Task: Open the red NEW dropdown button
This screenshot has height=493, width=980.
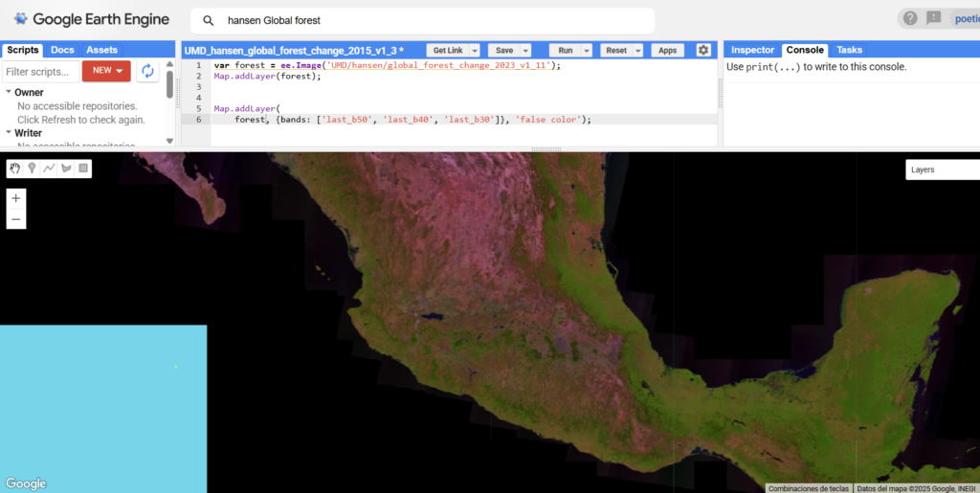Action: pyautogui.click(x=106, y=71)
